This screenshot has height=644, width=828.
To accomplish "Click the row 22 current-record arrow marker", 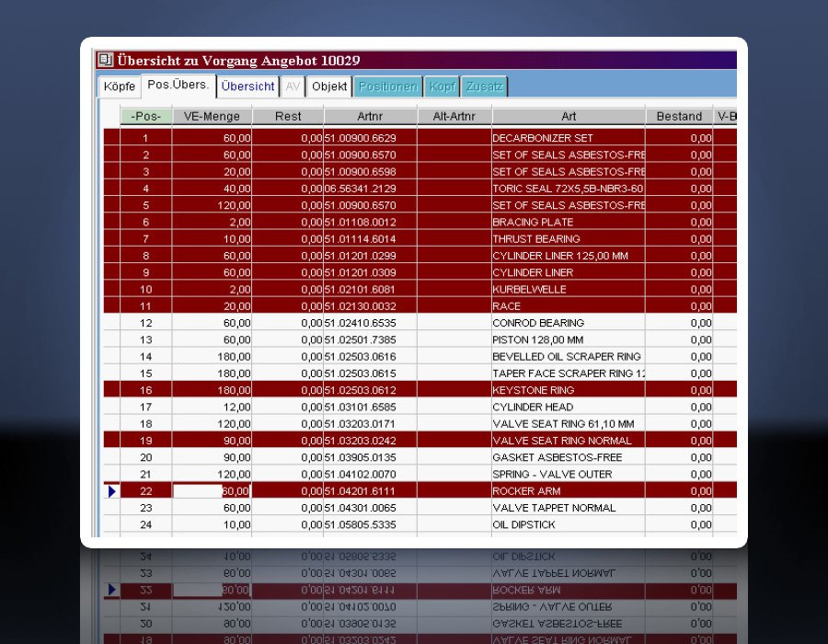I will pyautogui.click(x=112, y=491).
